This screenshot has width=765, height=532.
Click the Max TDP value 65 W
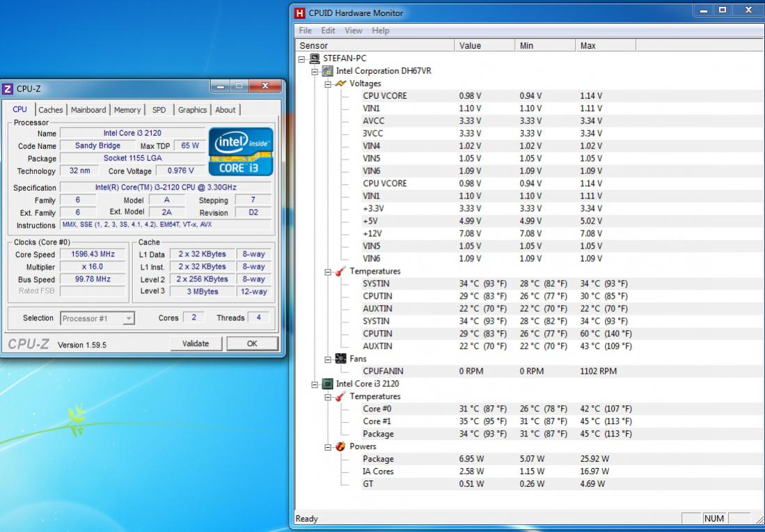190,146
